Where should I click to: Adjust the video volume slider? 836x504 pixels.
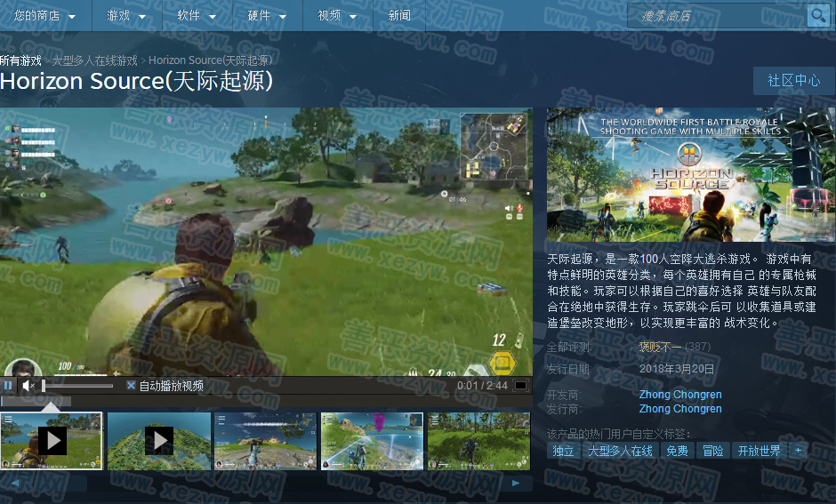tap(78, 386)
